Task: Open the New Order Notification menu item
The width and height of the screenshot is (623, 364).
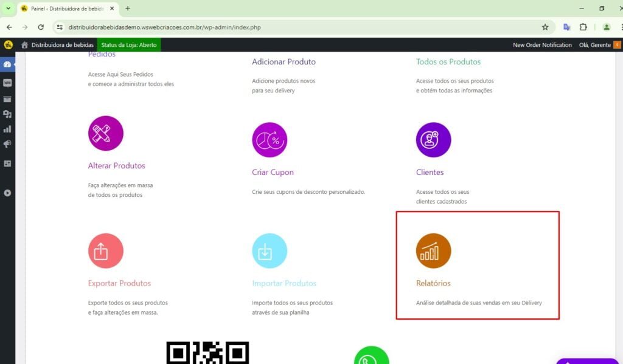Action: click(x=542, y=45)
